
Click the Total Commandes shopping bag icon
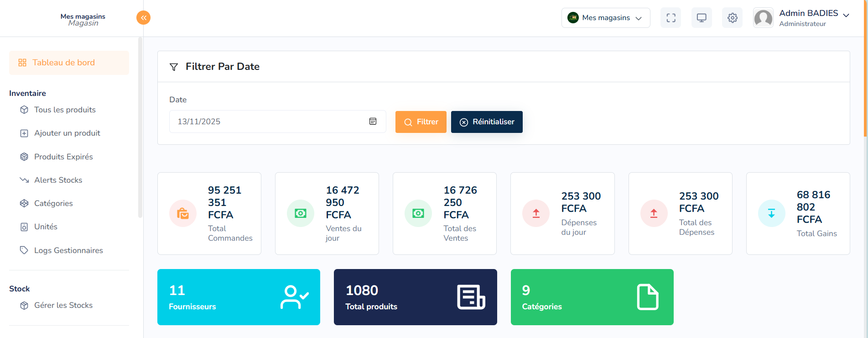(183, 213)
